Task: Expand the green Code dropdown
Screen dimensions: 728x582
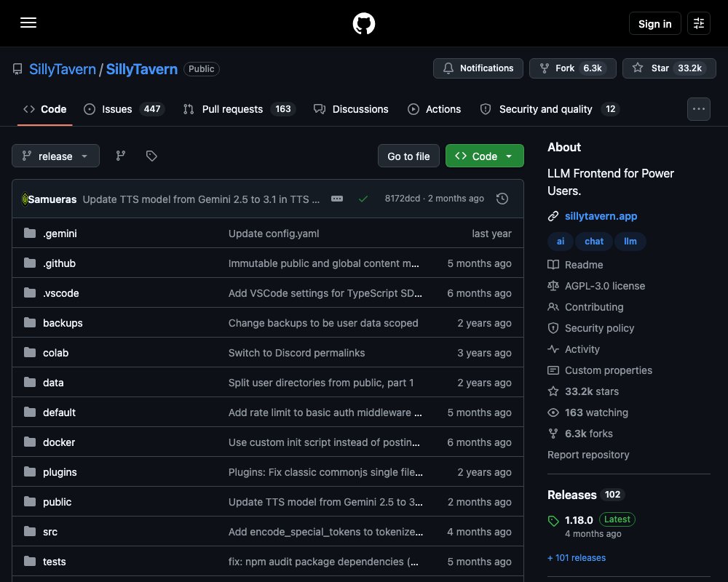Action: pos(485,156)
